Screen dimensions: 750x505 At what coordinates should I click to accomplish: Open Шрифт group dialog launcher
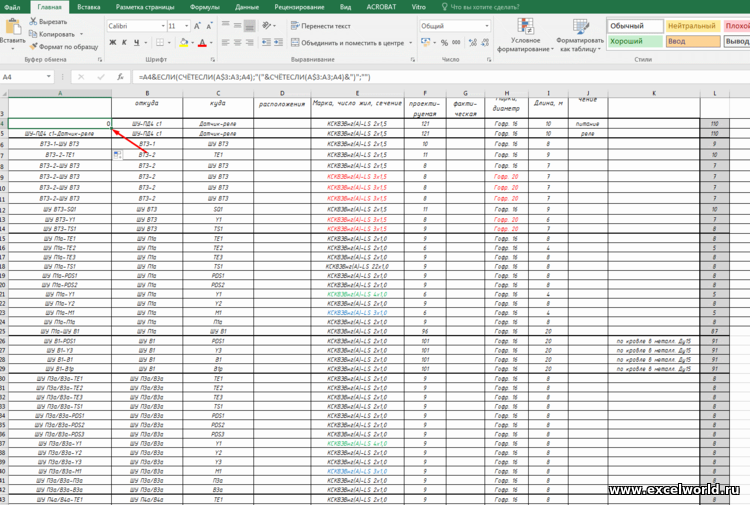click(212, 59)
